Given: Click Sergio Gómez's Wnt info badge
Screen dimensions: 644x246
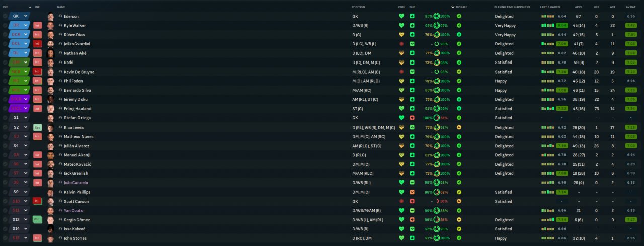Looking at the screenshot, I should (37, 220).
